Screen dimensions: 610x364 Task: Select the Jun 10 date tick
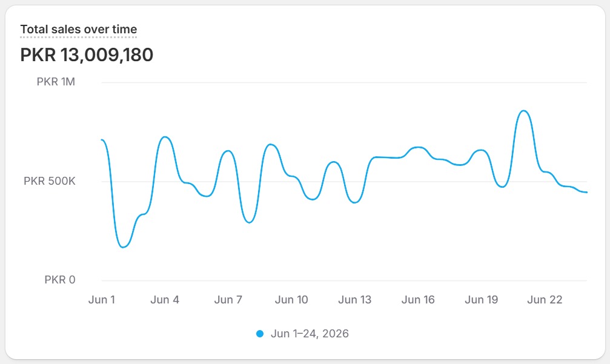coord(291,300)
